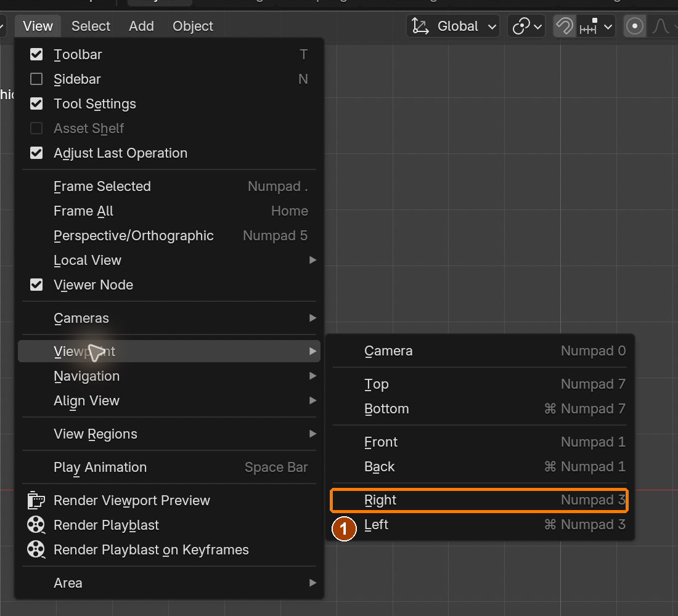Expand the Cameras submenu
Viewport: 678px width, 616px height.
(x=169, y=318)
